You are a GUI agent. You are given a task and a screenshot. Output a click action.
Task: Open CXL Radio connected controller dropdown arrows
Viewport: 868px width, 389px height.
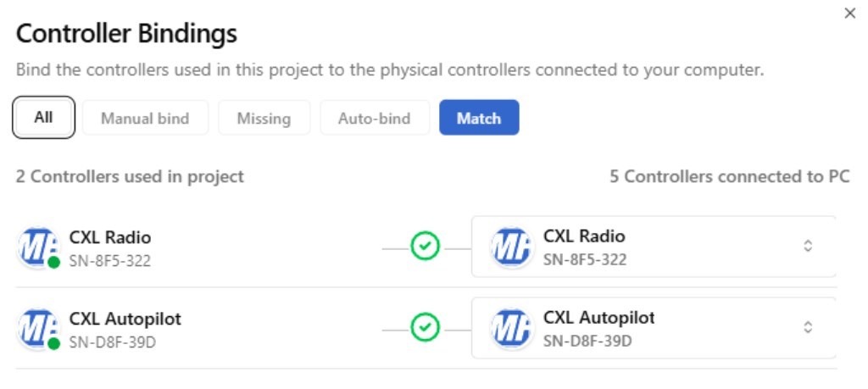pyautogui.click(x=808, y=246)
